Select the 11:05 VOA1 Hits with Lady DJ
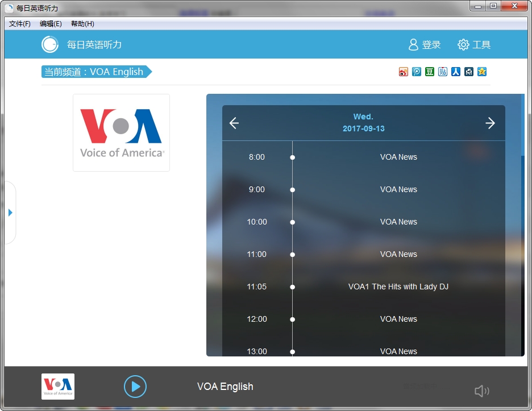The width and height of the screenshot is (532, 411). (x=398, y=287)
